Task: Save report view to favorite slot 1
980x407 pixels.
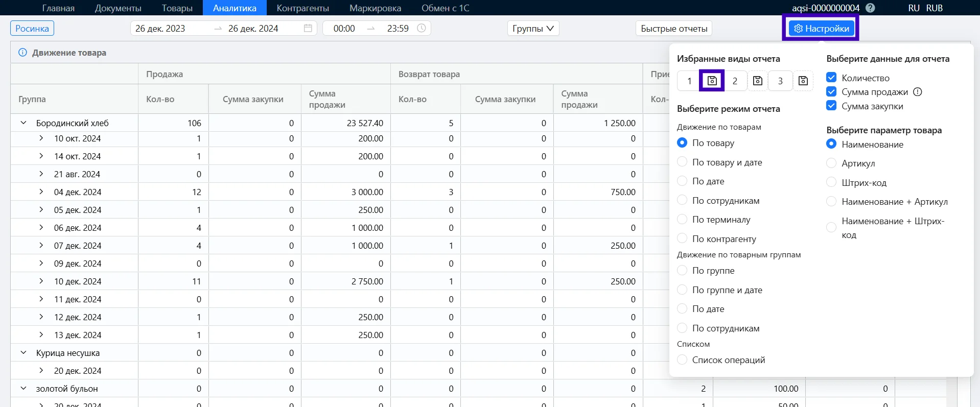Action: pos(712,81)
